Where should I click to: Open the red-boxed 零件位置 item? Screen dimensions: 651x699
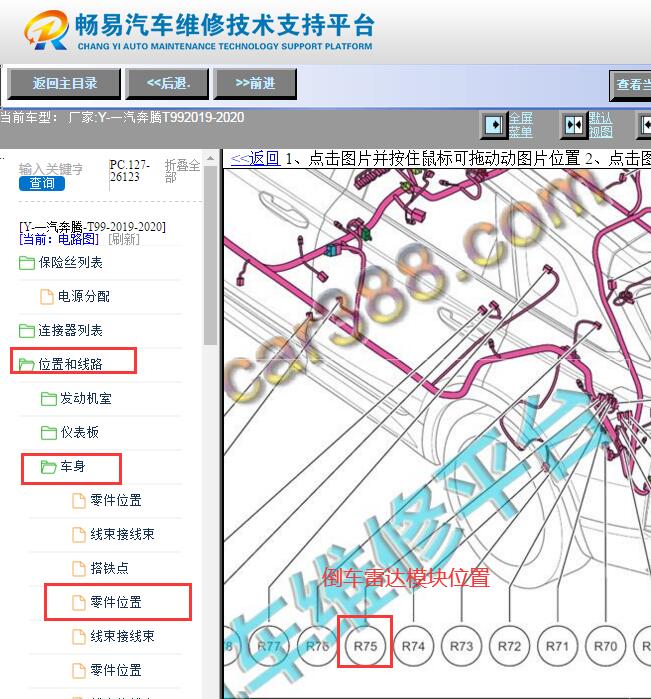click(116, 602)
